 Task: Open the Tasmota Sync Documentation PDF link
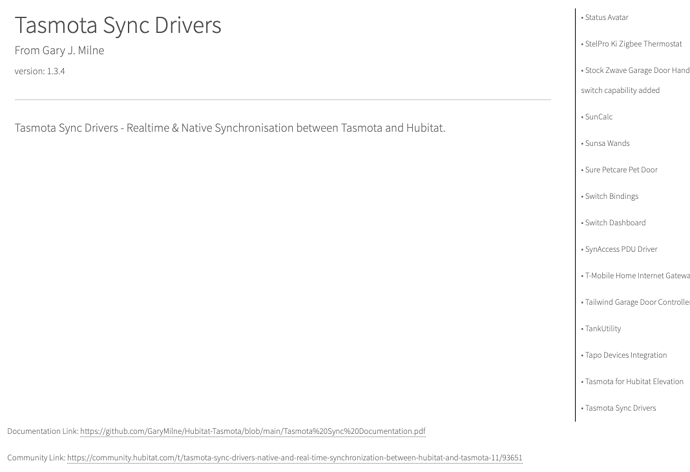tap(253, 431)
